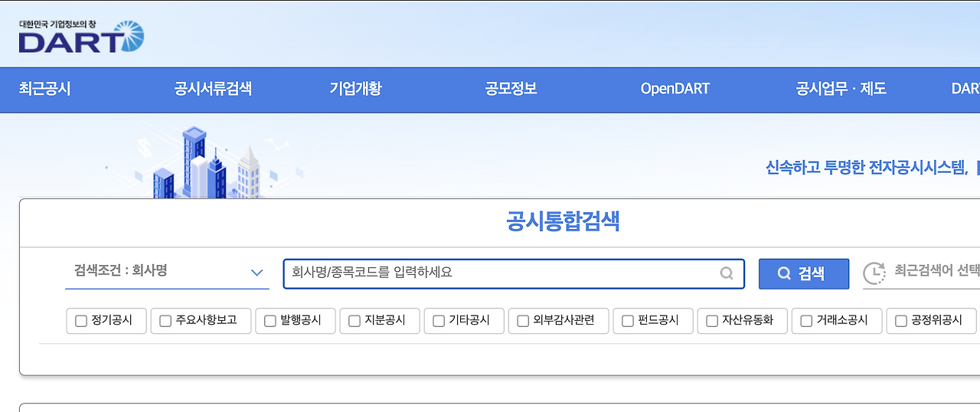Open the 공모정보 menu
Viewport: 980px width, 412px height.
(511, 89)
